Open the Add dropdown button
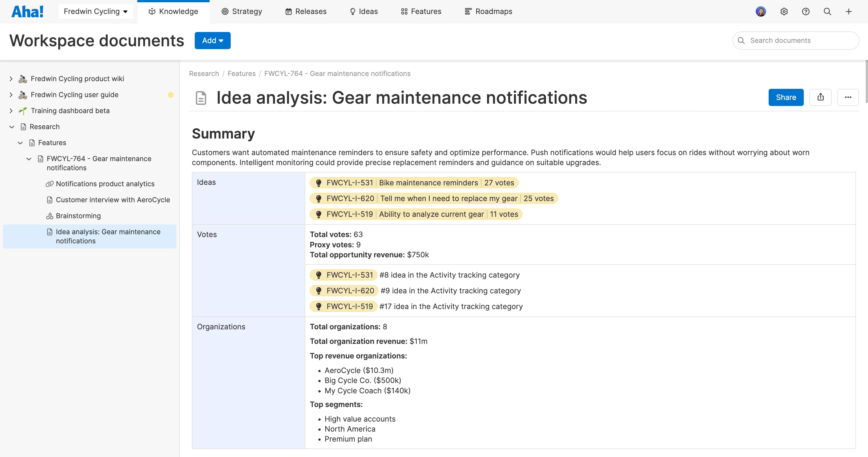868x457 pixels. (x=212, y=41)
